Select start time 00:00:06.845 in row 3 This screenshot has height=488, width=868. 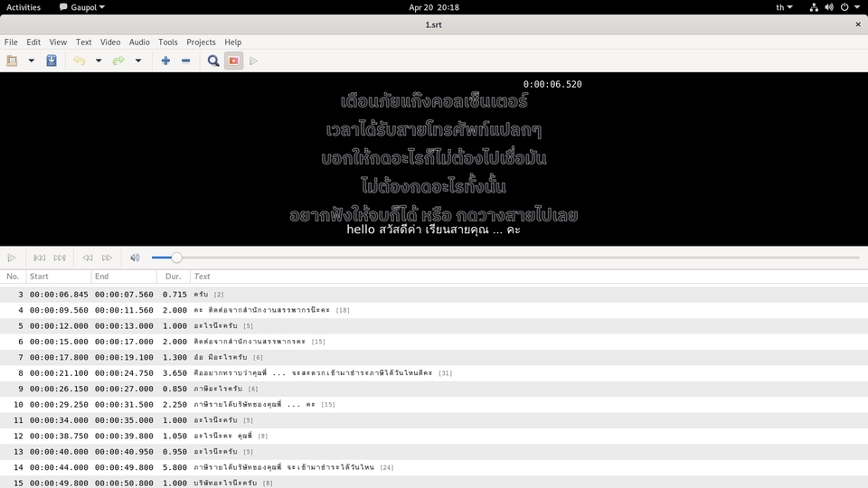tap(59, 295)
